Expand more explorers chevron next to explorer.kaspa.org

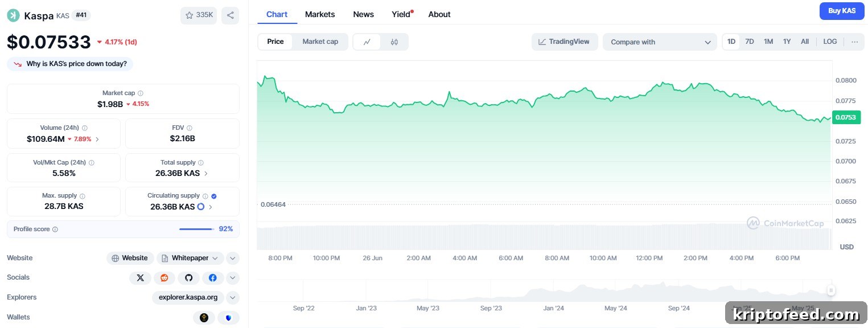pos(233,297)
